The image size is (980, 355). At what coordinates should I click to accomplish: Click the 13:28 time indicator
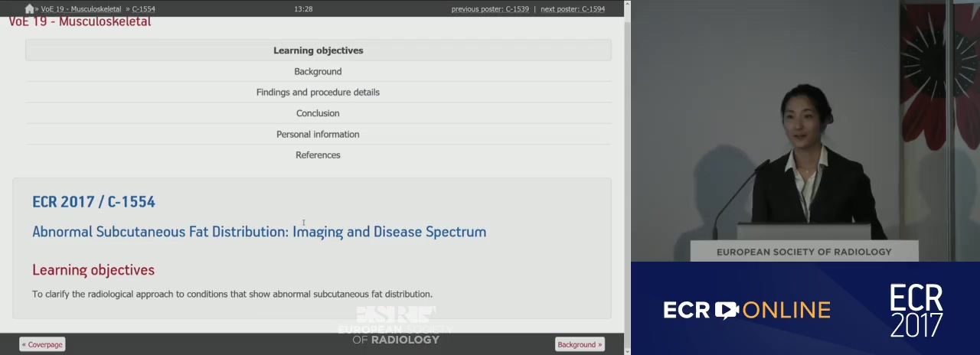(x=303, y=9)
